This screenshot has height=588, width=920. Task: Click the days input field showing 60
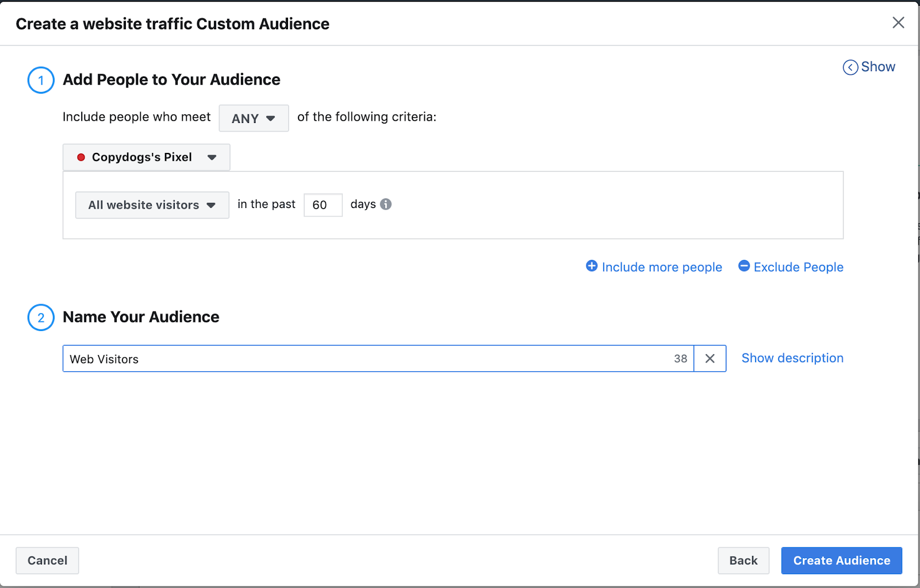pos(323,205)
